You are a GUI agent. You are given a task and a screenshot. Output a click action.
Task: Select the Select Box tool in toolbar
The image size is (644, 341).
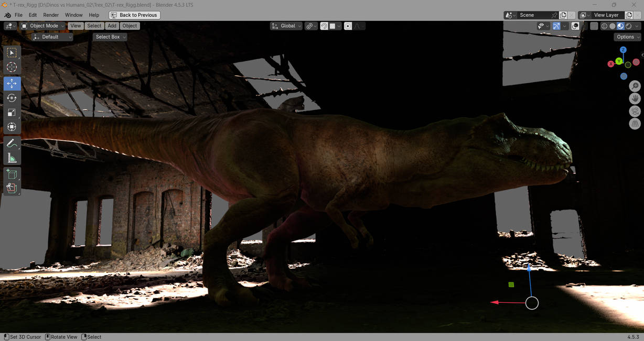tap(12, 52)
